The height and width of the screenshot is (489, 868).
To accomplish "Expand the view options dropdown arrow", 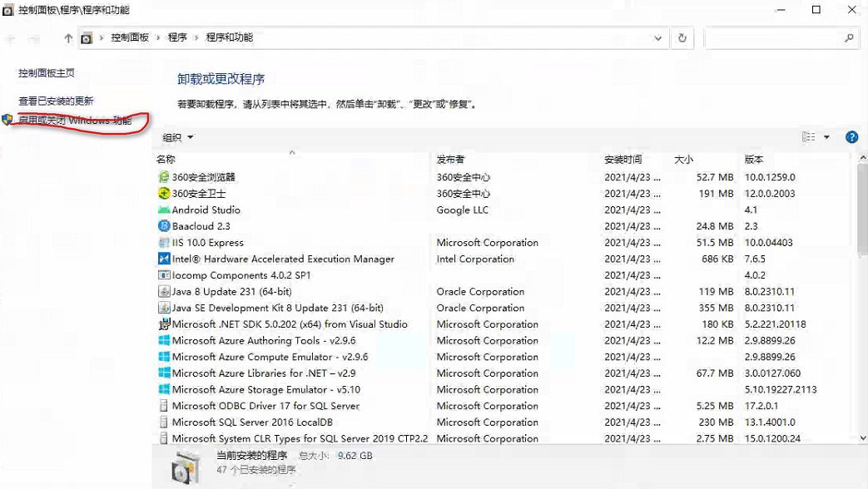I will coord(826,137).
